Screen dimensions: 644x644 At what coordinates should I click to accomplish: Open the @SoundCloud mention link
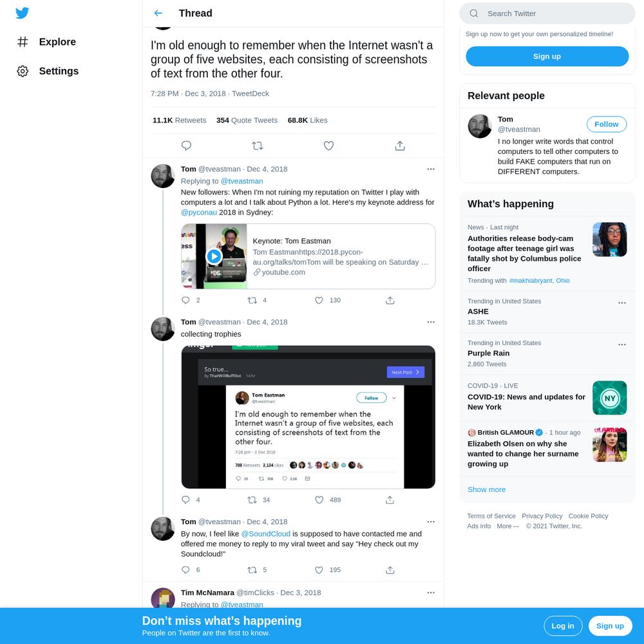[x=266, y=534]
